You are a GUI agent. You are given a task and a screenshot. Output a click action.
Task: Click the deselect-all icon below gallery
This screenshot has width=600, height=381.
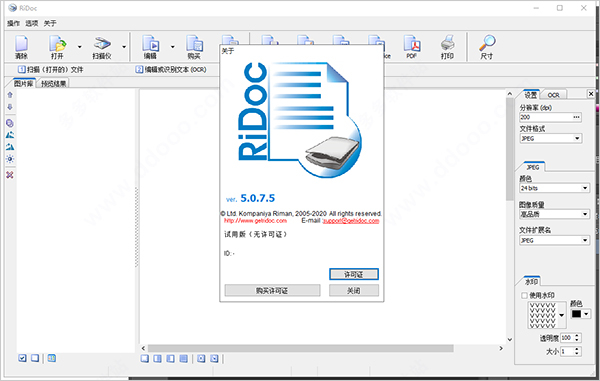click(35, 358)
